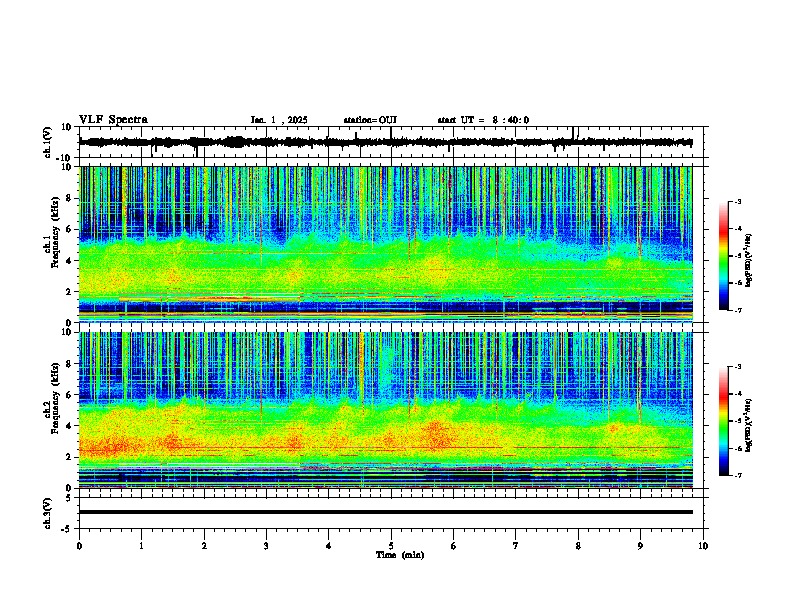Click time axis tick label "5"
The width and height of the screenshot is (792, 612).
pyautogui.click(x=391, y=546)
